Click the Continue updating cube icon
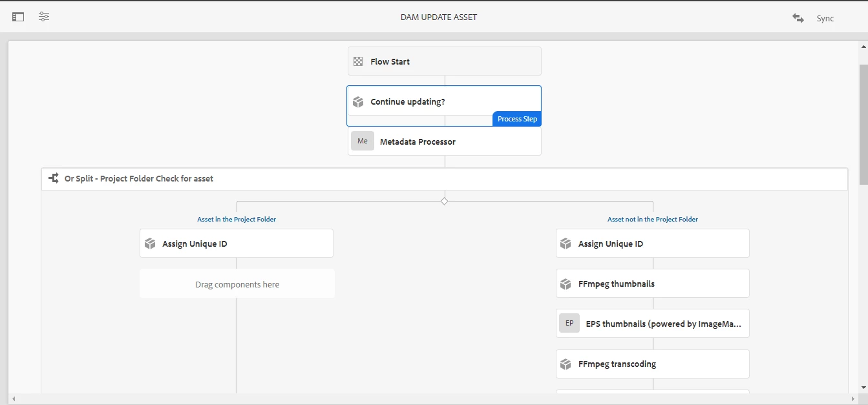Screen dimensions: 868x405 [x=358, y=102]
